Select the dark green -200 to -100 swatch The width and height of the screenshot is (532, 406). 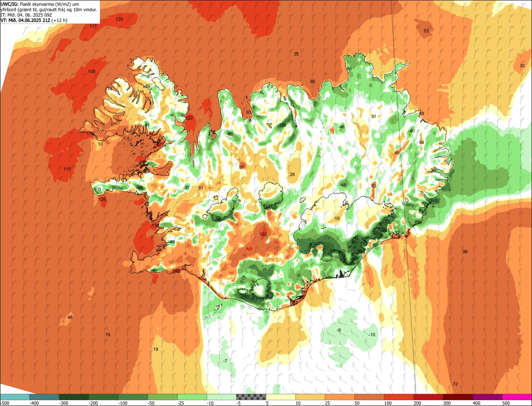click(x=103, y=397)
